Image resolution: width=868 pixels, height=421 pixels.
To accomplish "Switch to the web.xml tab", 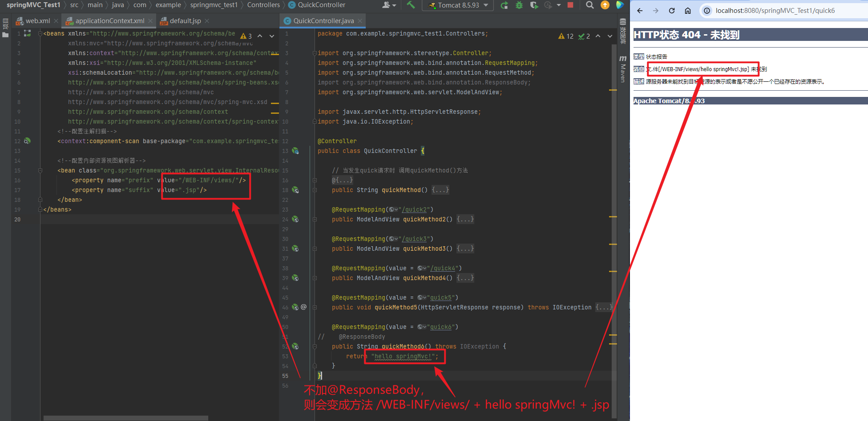I will pos(37,21).
